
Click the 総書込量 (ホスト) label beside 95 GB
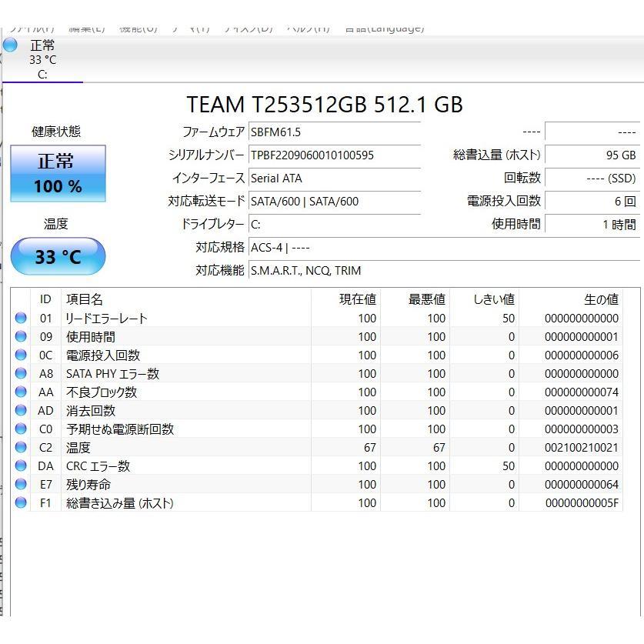pos(496,155)
